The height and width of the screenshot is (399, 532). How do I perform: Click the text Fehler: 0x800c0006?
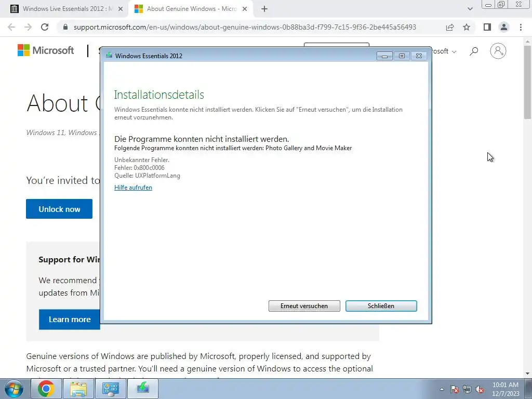click(x=139, y=168)
